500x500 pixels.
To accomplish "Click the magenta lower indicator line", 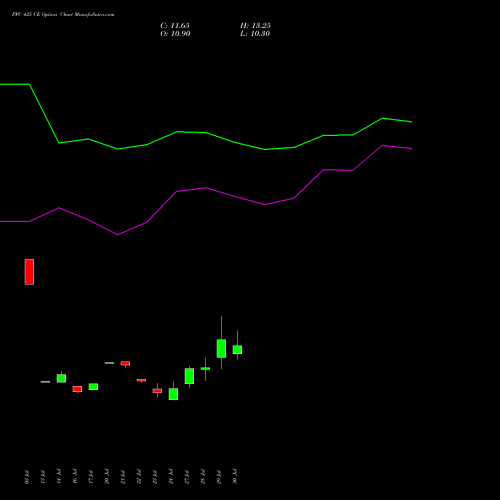I will point(206,188).
